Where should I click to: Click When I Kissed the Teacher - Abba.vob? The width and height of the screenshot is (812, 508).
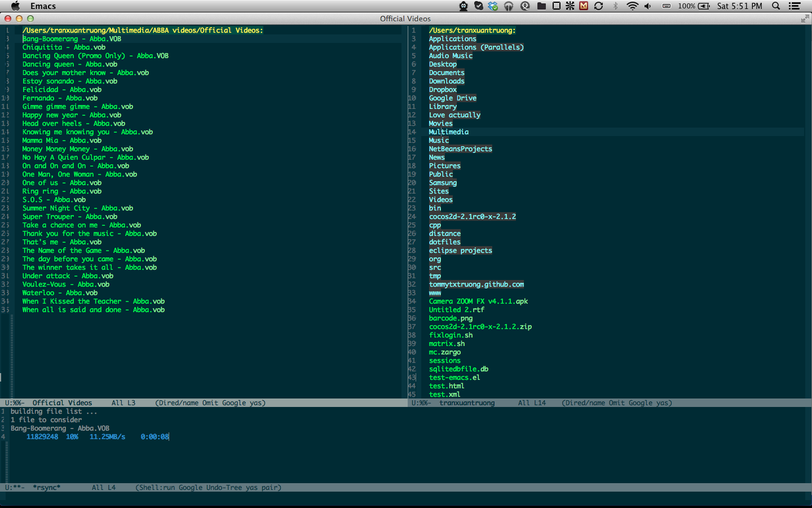tap(94, 301)
